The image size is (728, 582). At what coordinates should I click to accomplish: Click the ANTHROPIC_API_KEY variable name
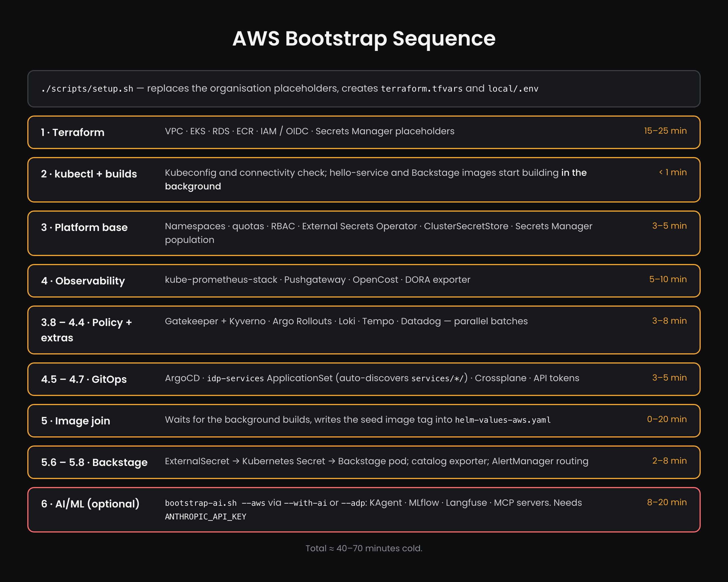click(206, 517)
